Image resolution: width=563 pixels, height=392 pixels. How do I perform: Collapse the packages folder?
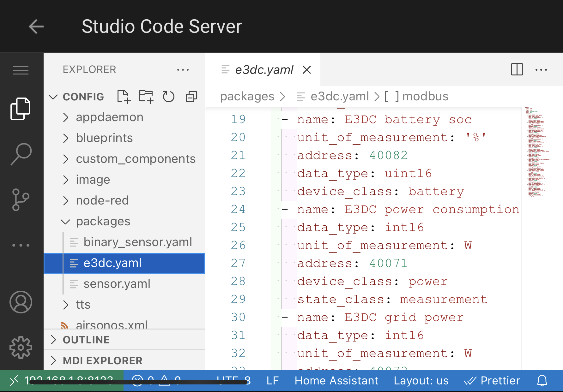tap(103, 221)
